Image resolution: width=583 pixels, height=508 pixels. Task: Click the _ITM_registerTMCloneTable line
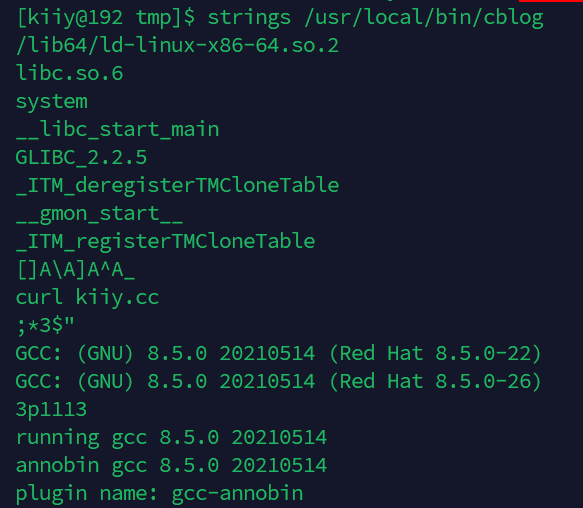click(165, 241)
